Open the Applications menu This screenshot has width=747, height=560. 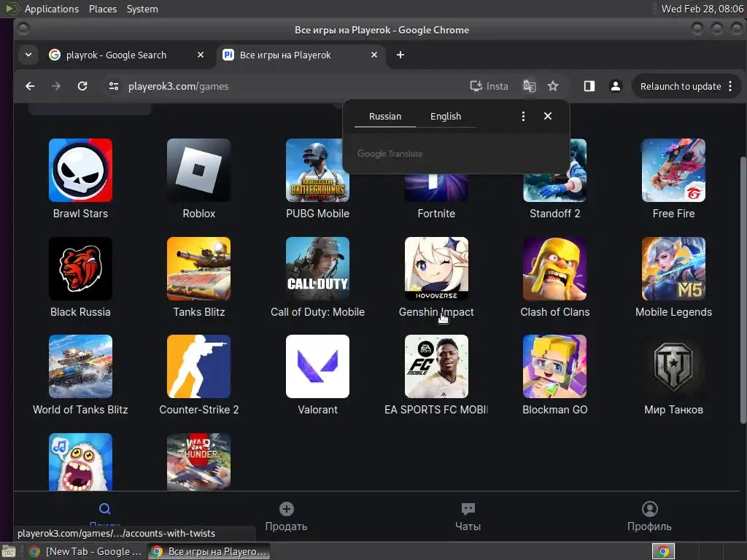[x=52, y=9]
